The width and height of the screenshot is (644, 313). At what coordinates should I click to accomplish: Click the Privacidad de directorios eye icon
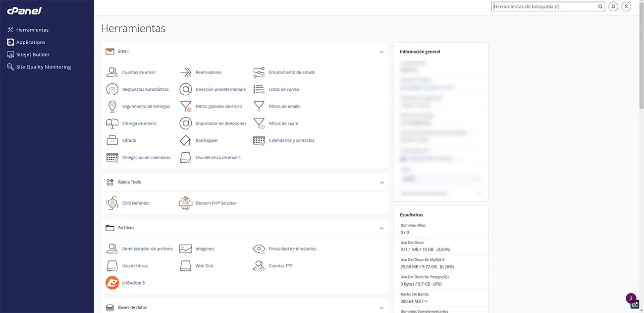coord(259,249)
